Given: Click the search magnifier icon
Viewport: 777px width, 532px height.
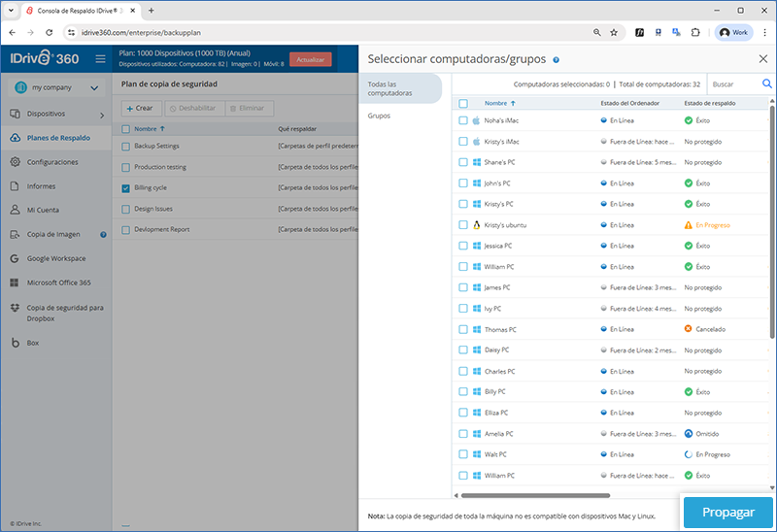Looking at the screenshot, I should pos(766,84).
